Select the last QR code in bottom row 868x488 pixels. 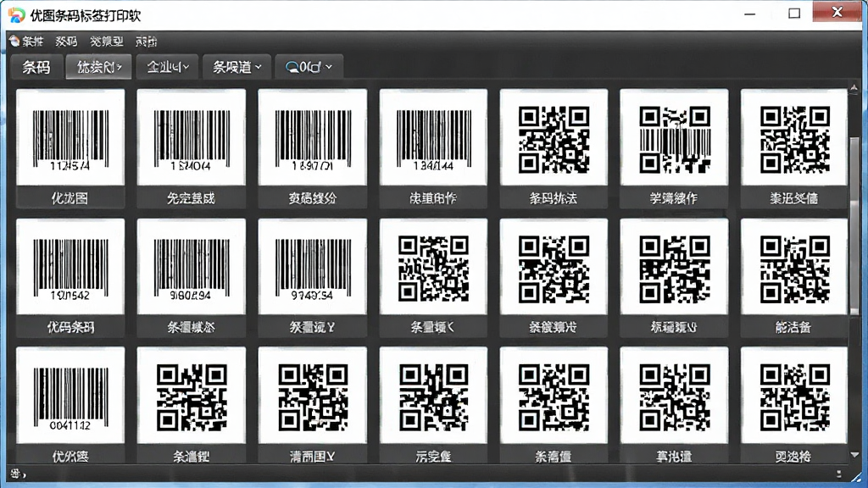point(794,406)
